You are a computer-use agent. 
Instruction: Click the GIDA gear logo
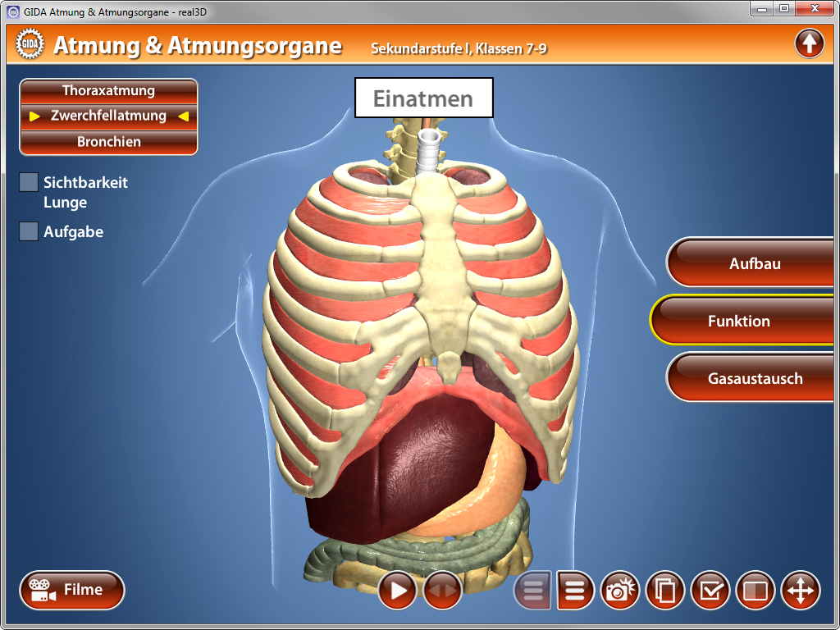tap(30, 45)
